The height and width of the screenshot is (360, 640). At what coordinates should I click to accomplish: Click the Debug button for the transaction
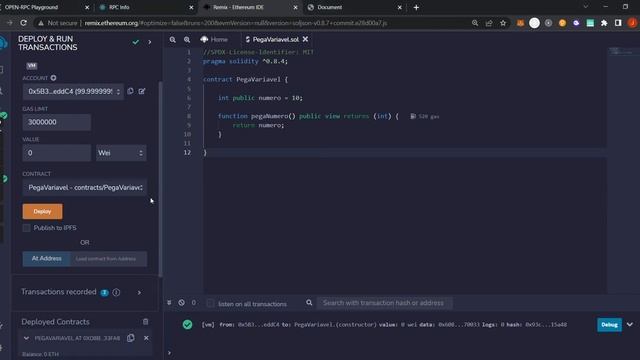[x=609, y=324]
